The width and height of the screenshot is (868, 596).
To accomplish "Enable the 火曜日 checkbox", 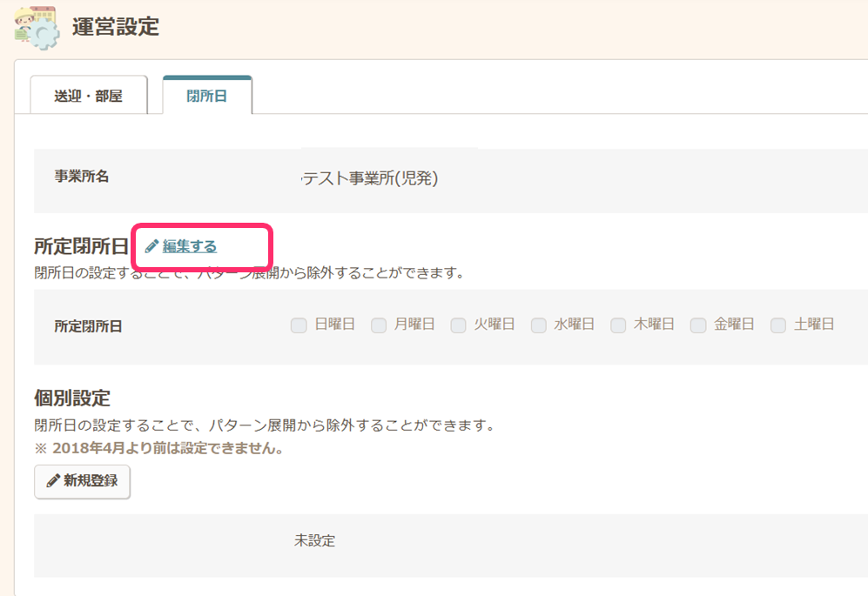I will (459, 325).
